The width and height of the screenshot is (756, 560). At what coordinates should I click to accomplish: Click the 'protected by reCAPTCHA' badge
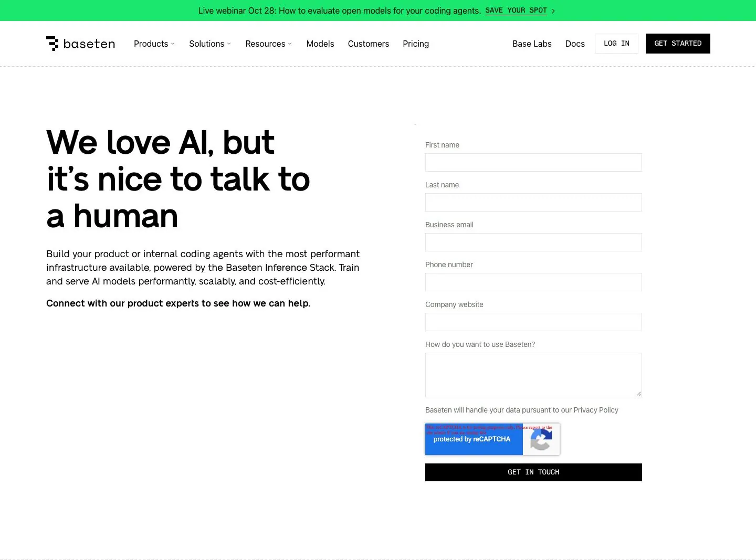[492, 439]
